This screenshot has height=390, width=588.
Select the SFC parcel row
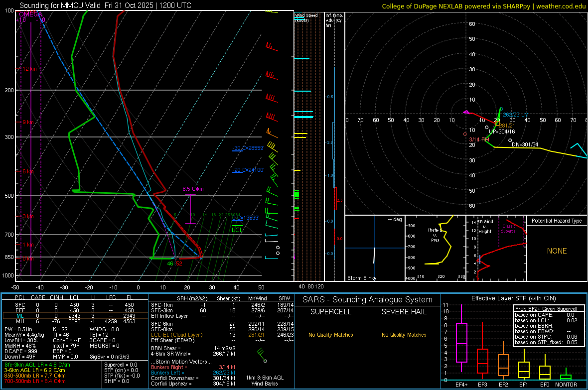(75, 305)
